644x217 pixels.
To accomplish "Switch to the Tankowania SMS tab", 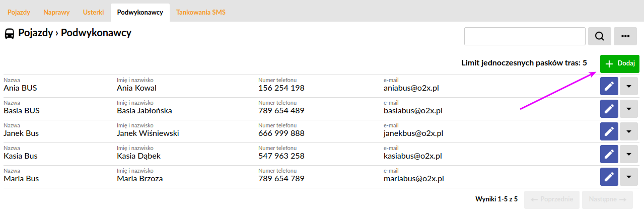I will tap(201, 12).
